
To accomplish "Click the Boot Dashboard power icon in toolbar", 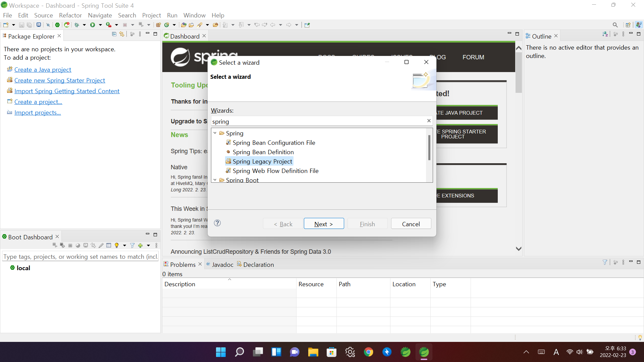I will tap(57, 25).
